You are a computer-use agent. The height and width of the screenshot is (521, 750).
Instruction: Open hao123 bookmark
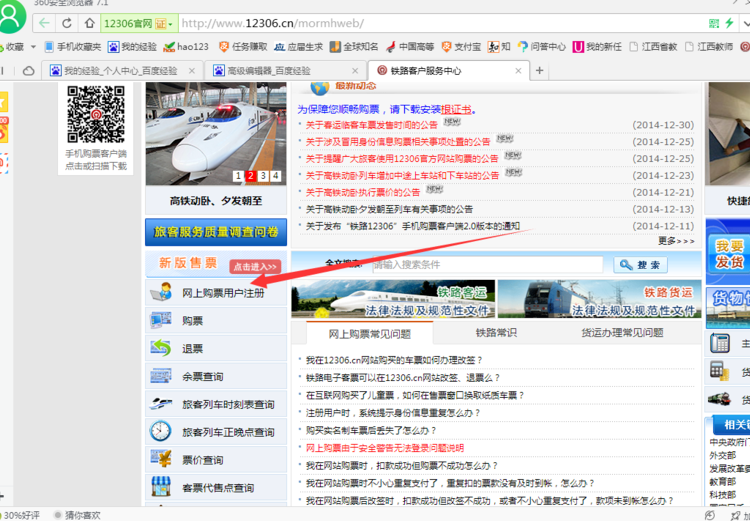coord(186,47)
